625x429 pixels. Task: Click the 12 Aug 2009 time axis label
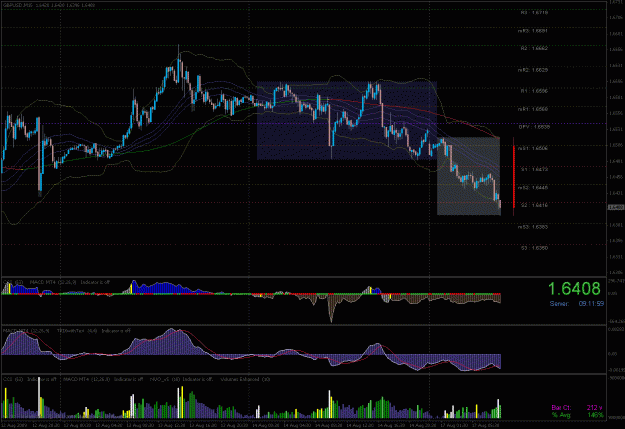(x=15, y=425)
